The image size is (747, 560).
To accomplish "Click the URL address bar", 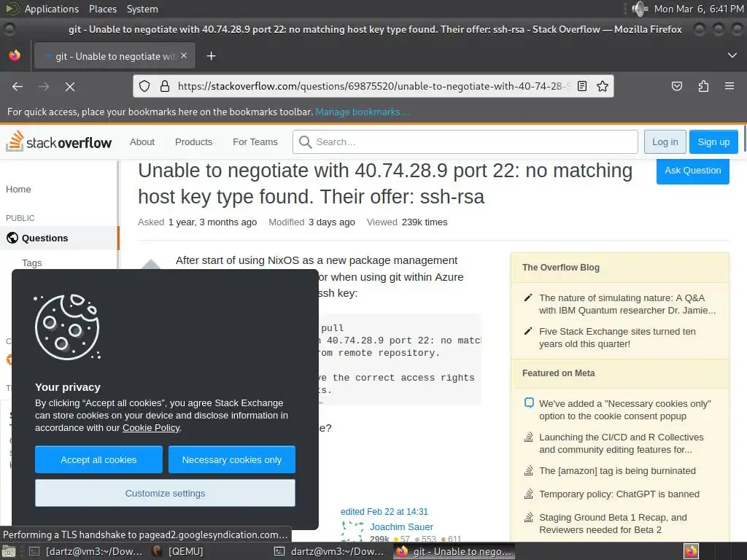I will pos(373,86).
